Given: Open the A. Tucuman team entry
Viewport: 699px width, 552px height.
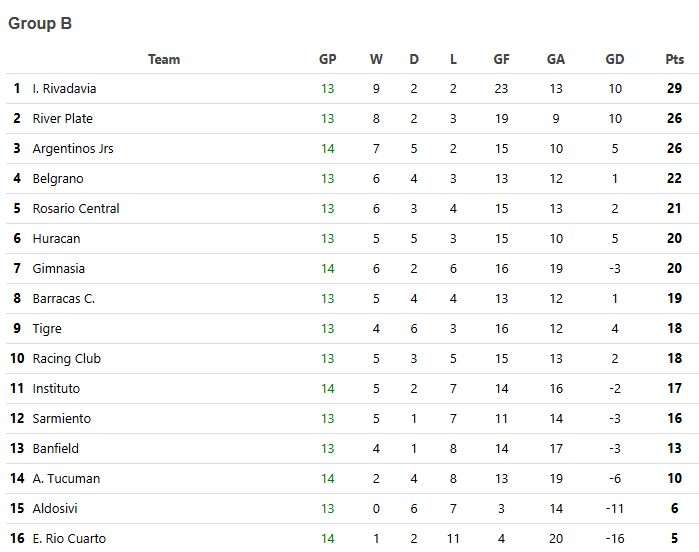Looking at the screenshot, I should [66, 479].
